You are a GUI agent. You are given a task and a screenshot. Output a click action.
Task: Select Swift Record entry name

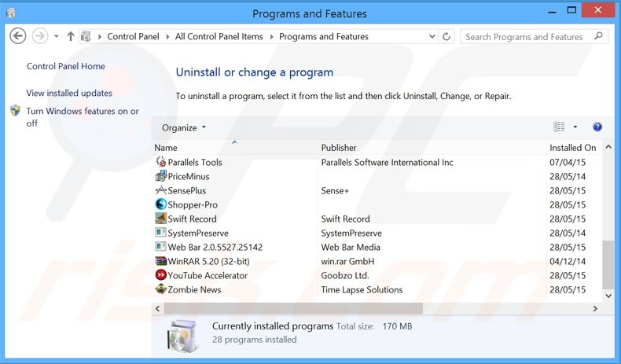click(192, 219)
